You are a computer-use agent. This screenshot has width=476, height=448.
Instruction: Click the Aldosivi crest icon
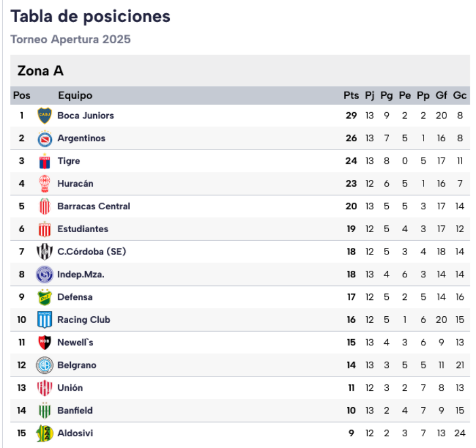(x=45, y=433)
